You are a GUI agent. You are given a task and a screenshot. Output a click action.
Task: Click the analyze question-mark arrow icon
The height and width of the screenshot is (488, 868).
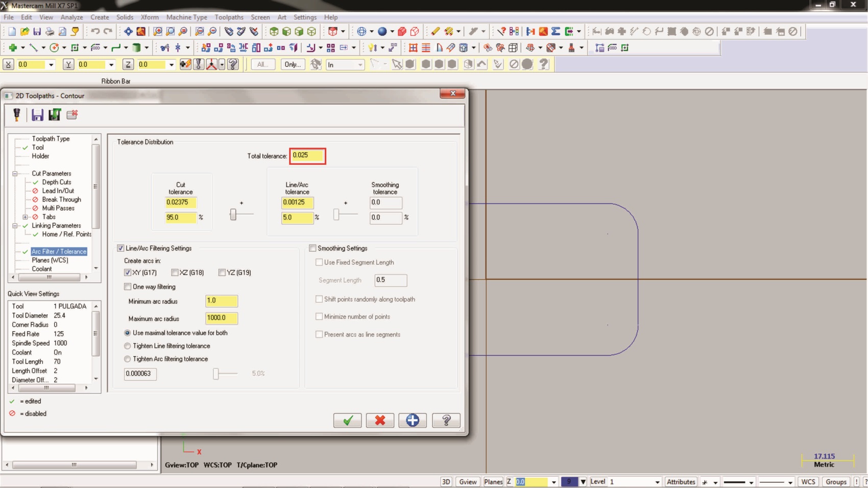click(x=501, y=32)
